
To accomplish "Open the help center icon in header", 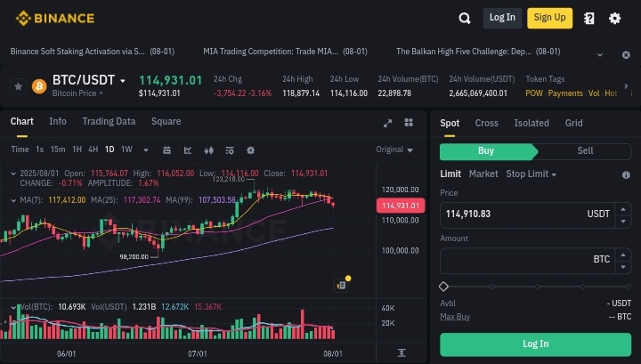I will (x=589, y=19).
